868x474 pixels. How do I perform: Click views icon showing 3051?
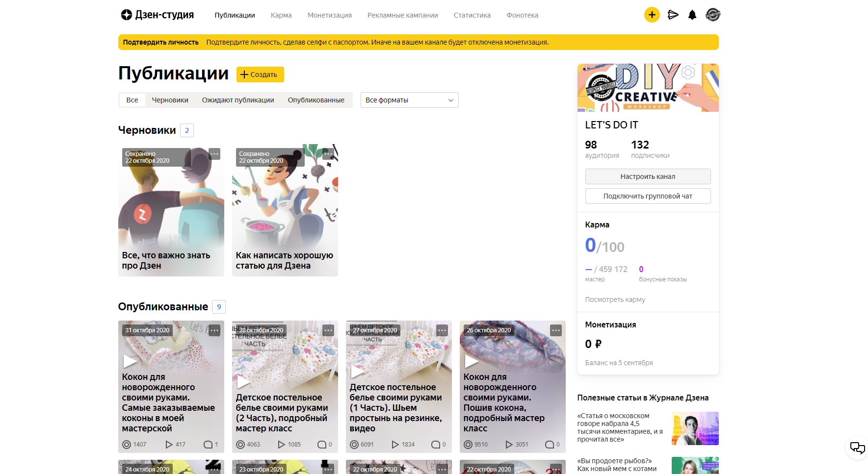(509, 445)
